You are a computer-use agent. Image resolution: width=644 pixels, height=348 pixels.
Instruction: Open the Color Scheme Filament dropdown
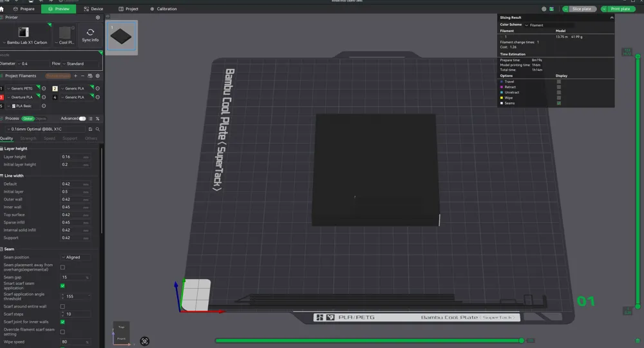(x=549, y=25)
